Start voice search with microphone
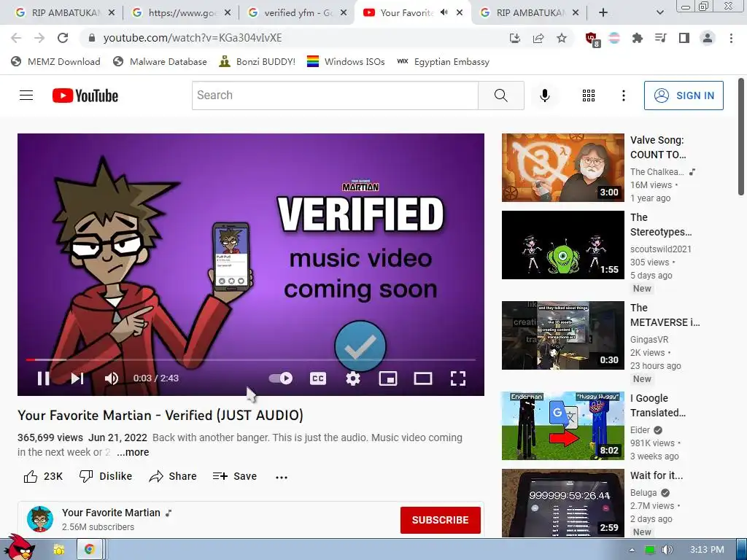This screenshot has width=747, height=560. point(544,96)
